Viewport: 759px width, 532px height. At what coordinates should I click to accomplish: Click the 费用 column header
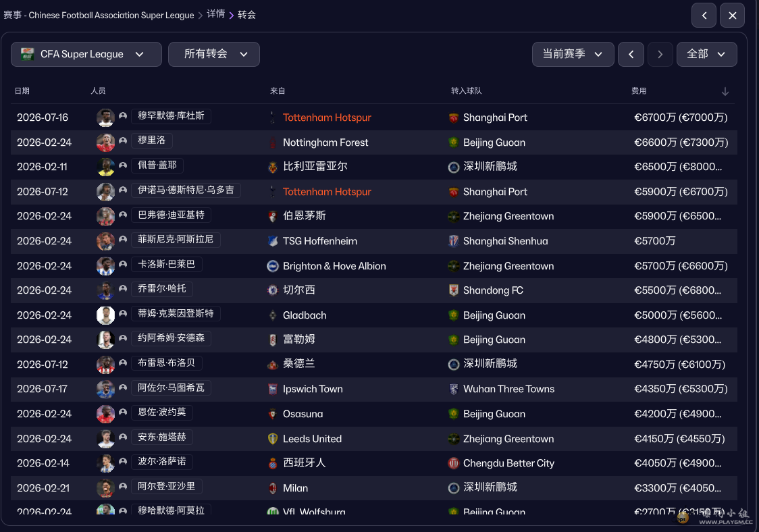tap(639, 90)
